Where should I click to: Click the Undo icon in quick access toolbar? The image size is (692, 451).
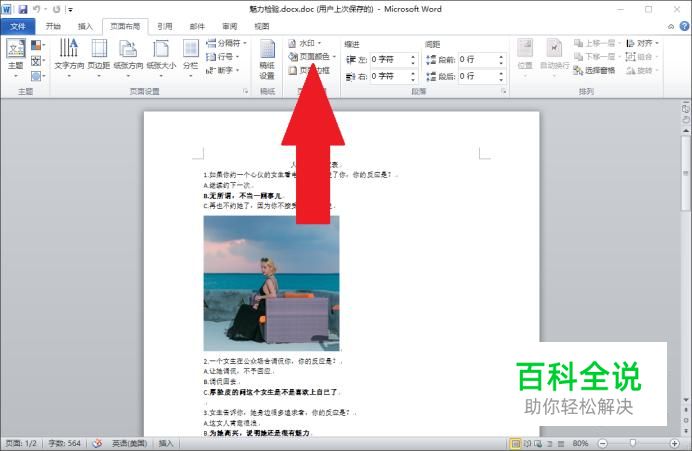pos(37,9)
